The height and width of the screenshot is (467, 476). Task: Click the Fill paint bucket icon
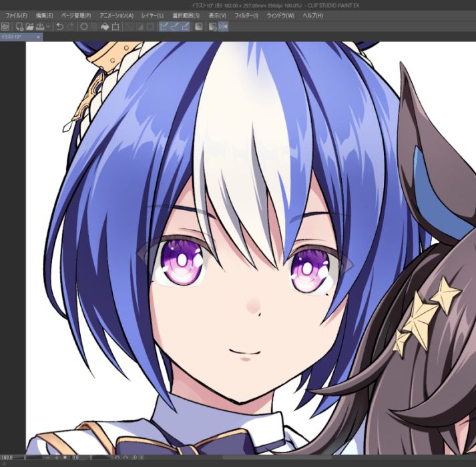(x=105, y=27)
